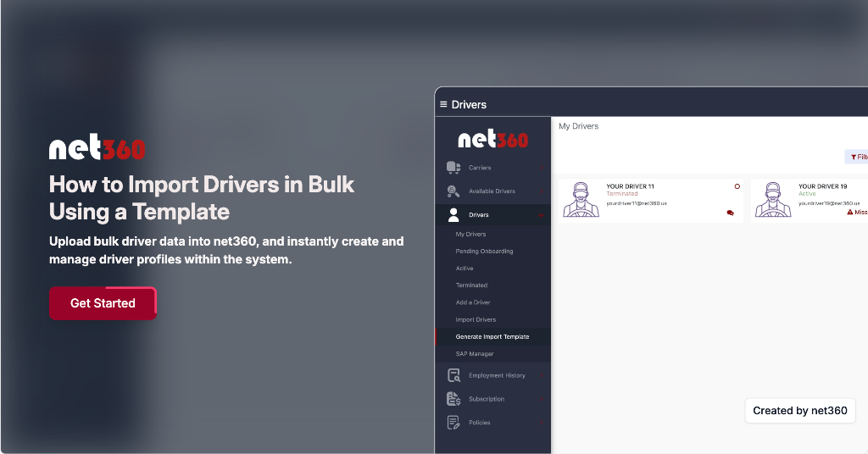The image size is (868, 454).
Task: Click YOUR DRIVER 19 avatar
Action: 773,200
